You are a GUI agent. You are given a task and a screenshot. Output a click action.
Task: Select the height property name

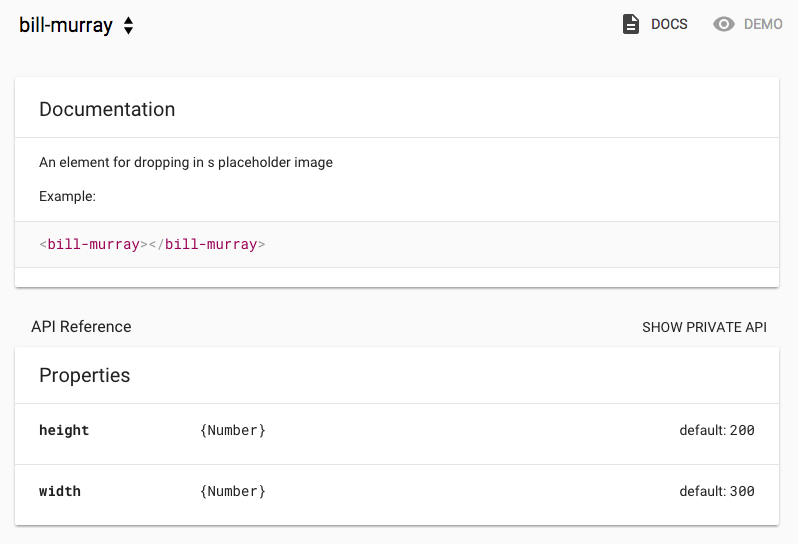click(64, 431)
